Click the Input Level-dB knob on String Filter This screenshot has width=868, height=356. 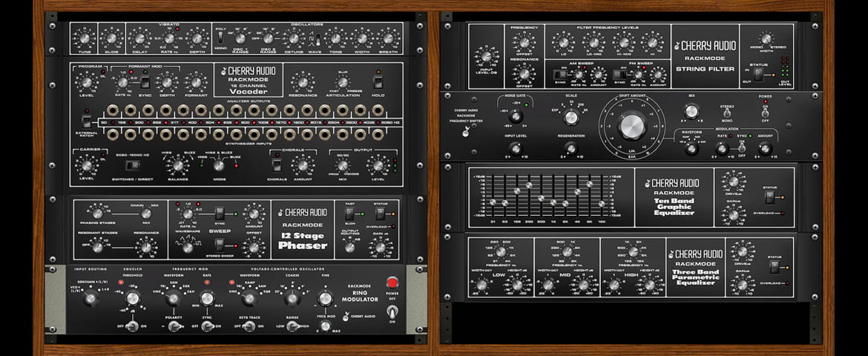486,56
